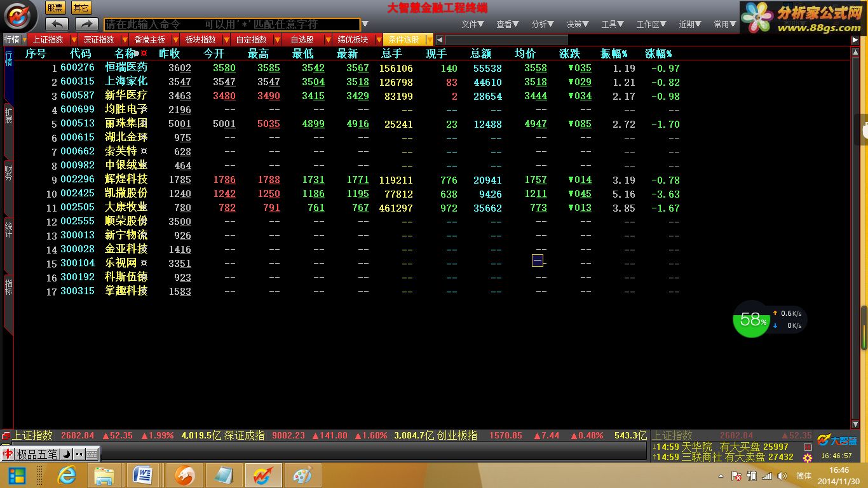Select the 深证指数 tab
The height and width of the screenshot is (488, 868).
point(99,39)
